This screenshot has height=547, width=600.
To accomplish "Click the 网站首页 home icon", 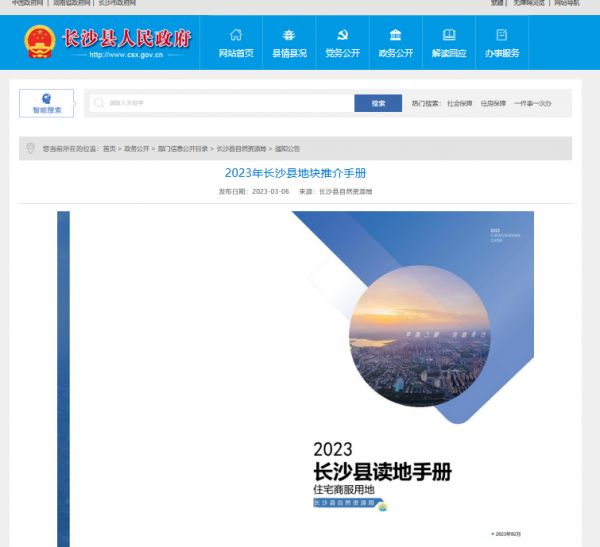I will point(236,35).
